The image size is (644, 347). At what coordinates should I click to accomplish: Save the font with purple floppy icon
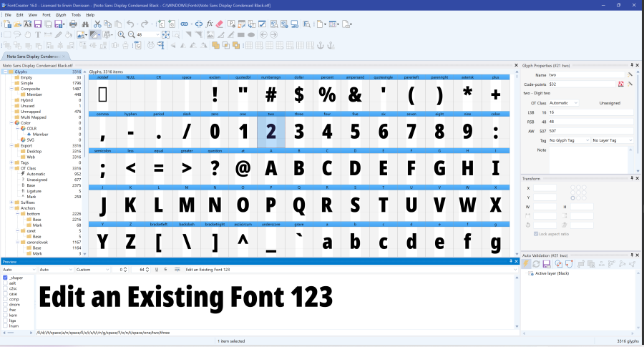click(x=38, y=24)
